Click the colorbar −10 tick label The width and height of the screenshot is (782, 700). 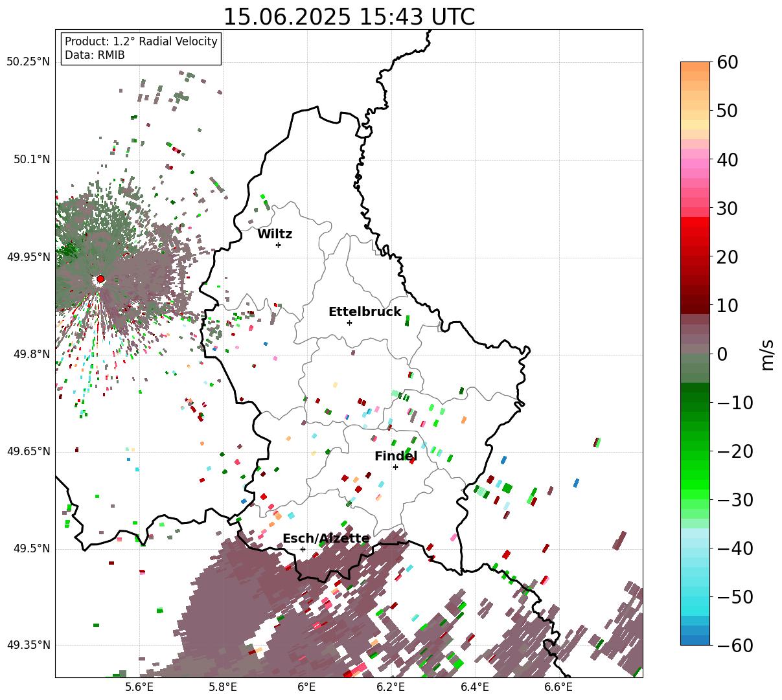735,403
